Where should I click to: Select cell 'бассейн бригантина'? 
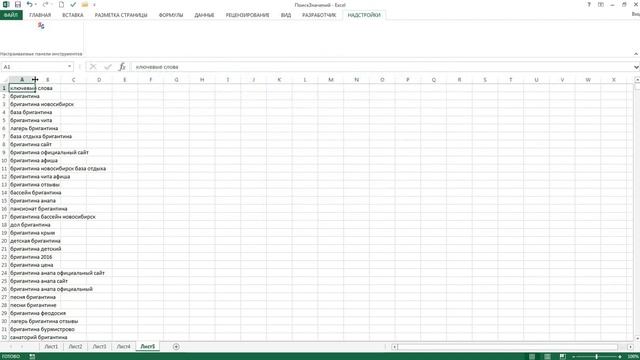point(36,193)
